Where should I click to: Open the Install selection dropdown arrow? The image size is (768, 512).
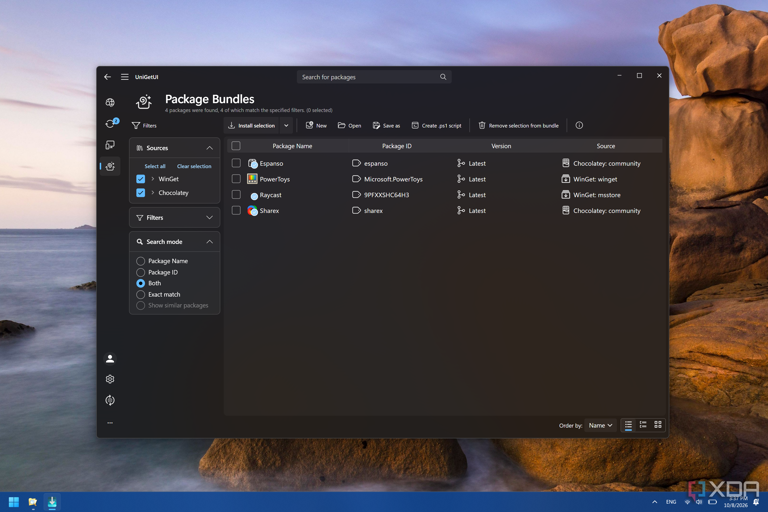287,125
